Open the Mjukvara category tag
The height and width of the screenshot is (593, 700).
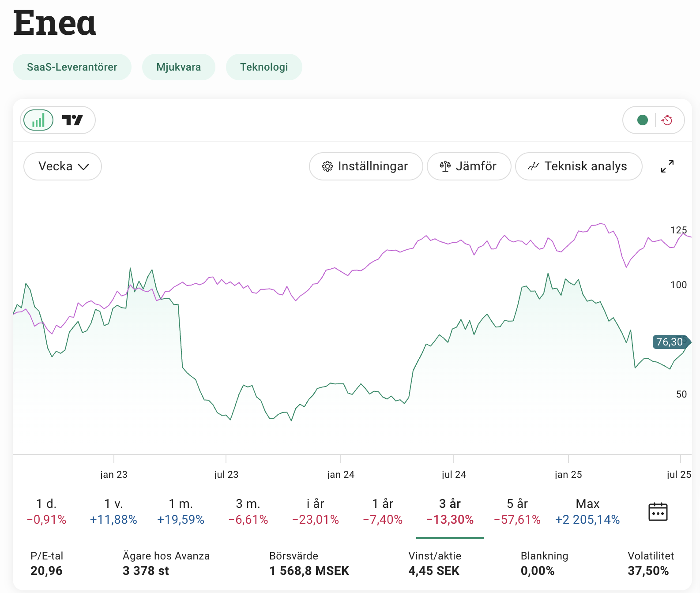pyautogui.click(x=178, y=67)
